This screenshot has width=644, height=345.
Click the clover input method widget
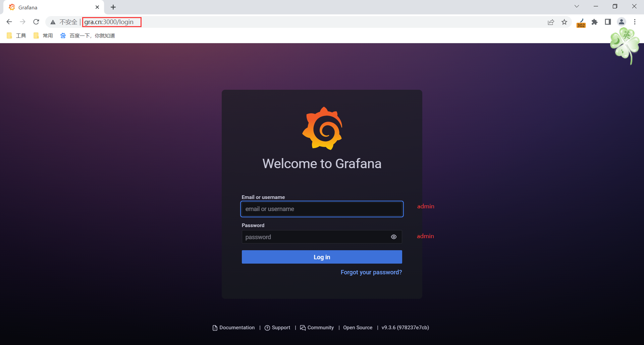coord(625,46)
